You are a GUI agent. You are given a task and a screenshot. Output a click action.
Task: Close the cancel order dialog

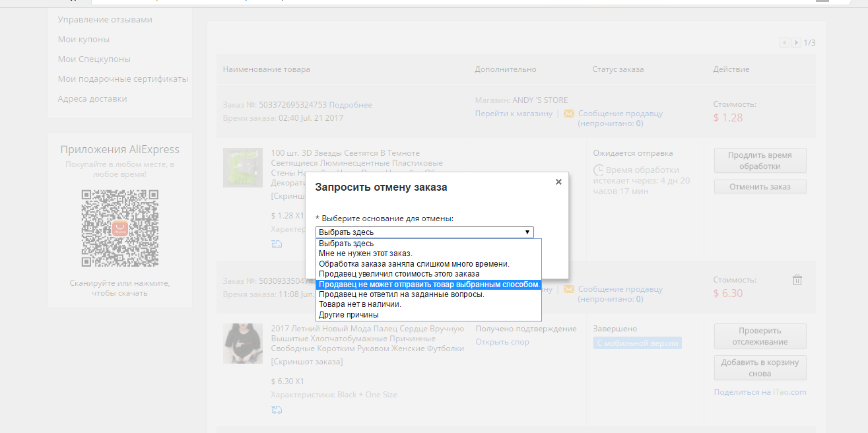558,182
